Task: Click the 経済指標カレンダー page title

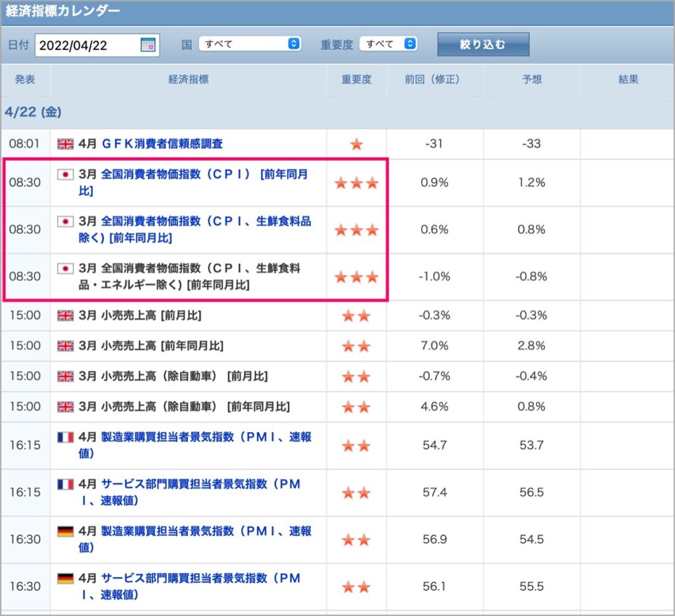Action: pos(63,11)
